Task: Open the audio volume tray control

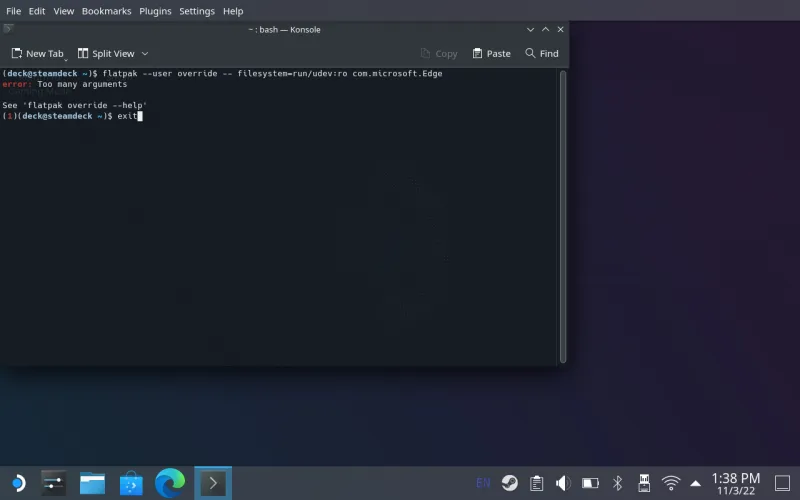Action: click(x=563, y=483)
